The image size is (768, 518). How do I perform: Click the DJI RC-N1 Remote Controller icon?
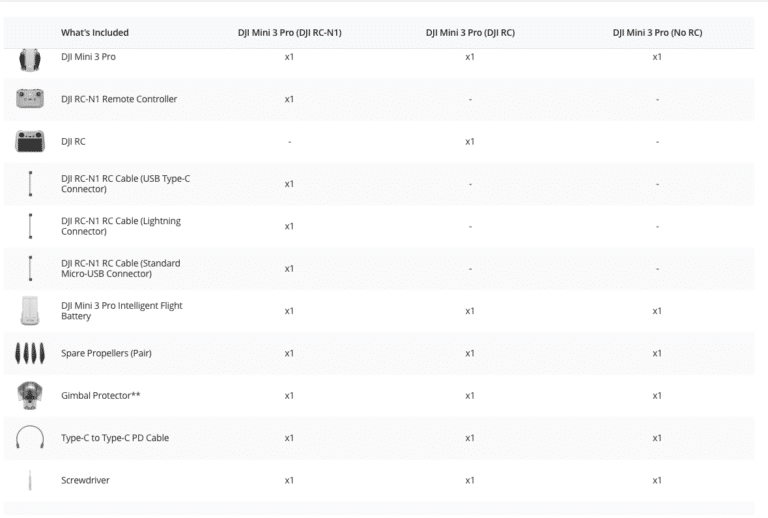30,99
